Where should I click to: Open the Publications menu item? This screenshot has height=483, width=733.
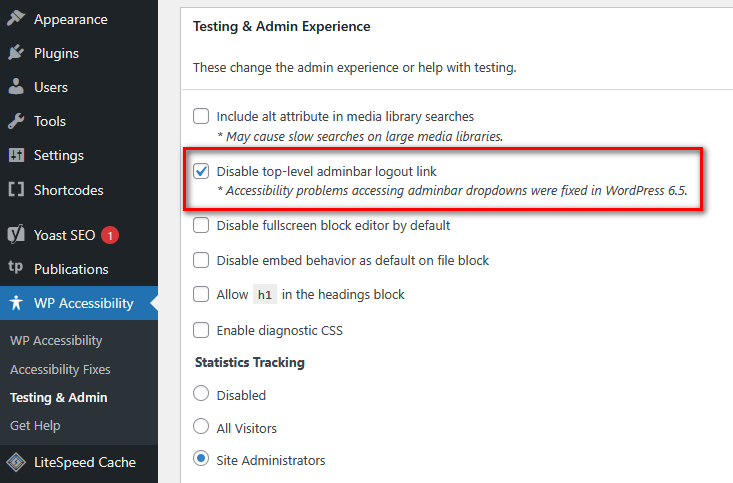[x=71, y=269]
